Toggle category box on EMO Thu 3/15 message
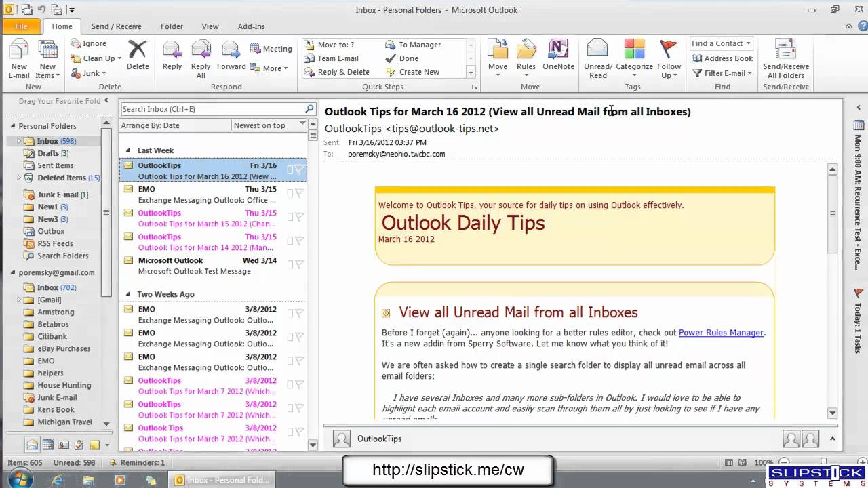The image size is (868, 488). click(290, 193)
